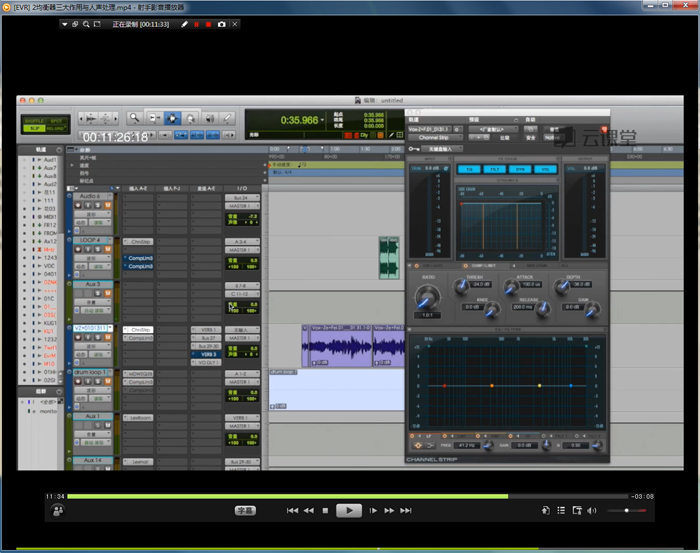Open the 字幕 subtitle button
The image size is (700, 553).
click(245, 511)
